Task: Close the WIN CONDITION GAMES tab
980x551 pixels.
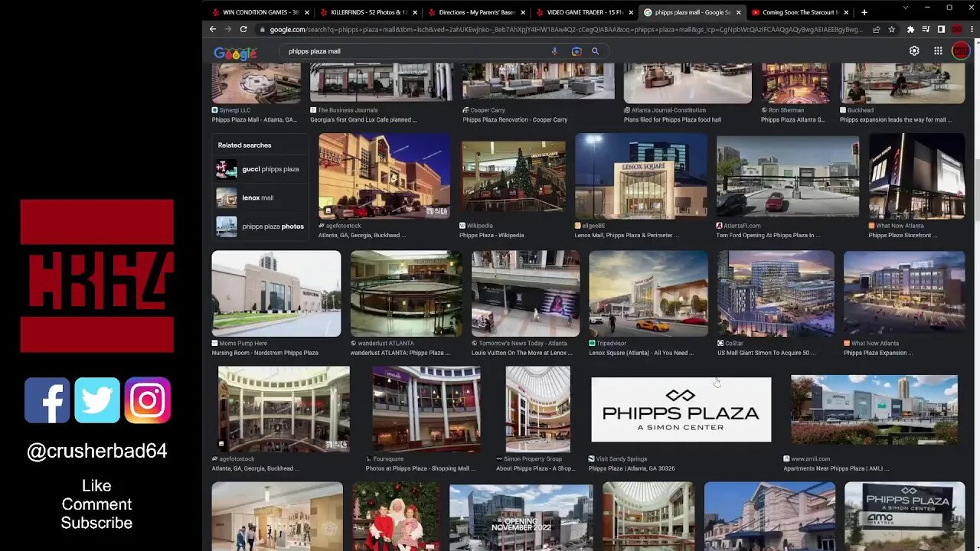Action: pyautogui.click(x=307, y=12)
